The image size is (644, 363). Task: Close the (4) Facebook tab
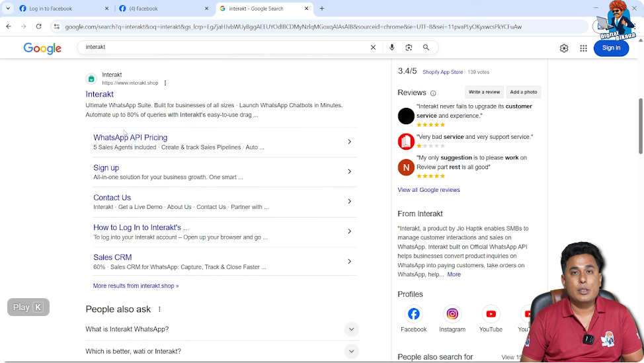tap(206, 8)
